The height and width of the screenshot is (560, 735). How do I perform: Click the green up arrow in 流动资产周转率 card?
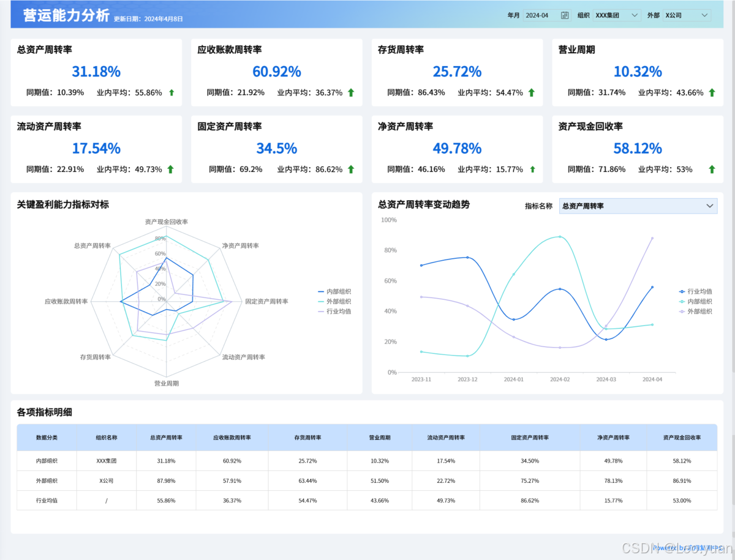coord(171,170)
